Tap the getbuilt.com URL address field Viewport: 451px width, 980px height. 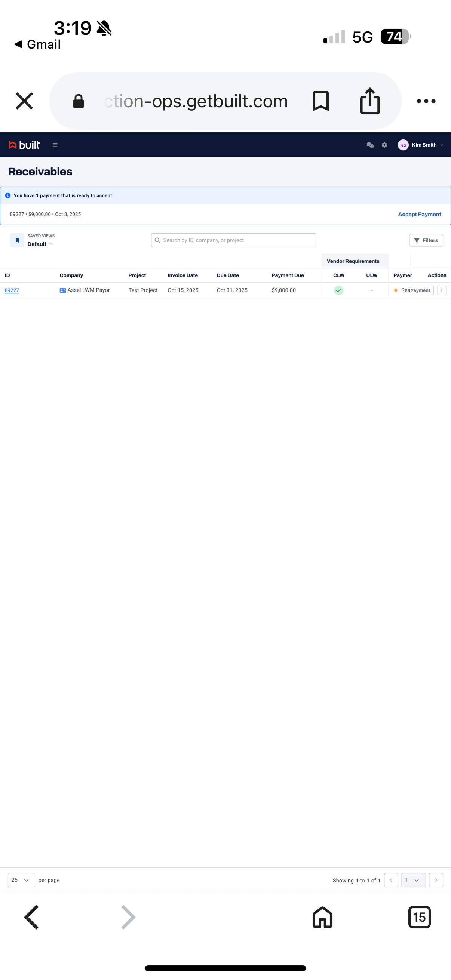tap(196, 101)
